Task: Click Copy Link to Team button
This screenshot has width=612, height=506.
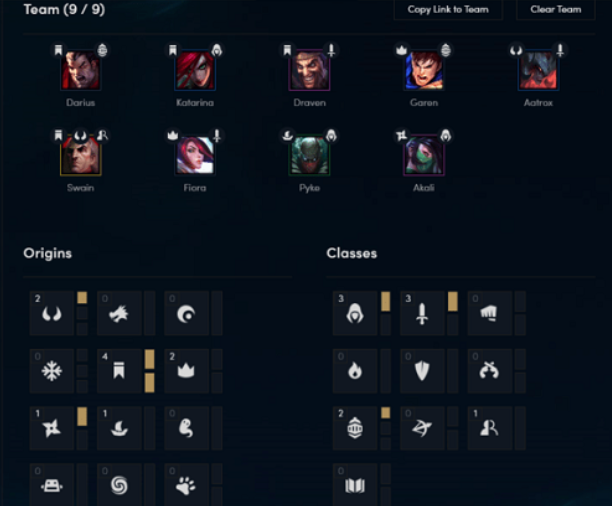Action: [448, 9]
